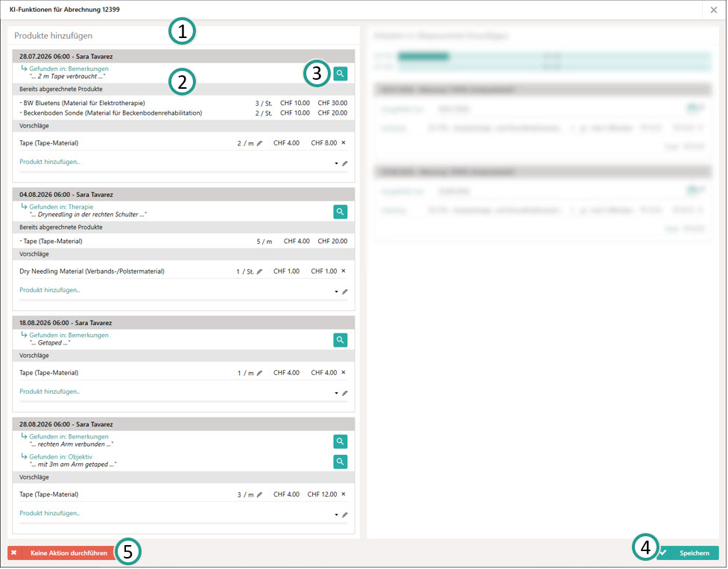Expand the product dropdown for 04.08.2026
728x569 pixels.
point(336,292)
